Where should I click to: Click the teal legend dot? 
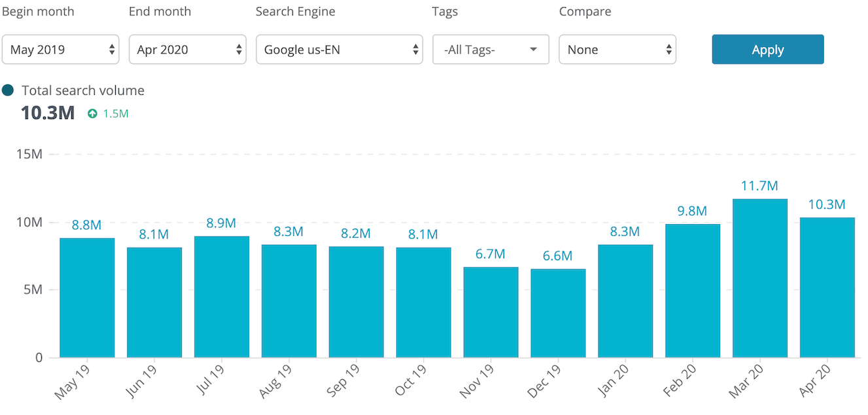click(x=9, y=90)
